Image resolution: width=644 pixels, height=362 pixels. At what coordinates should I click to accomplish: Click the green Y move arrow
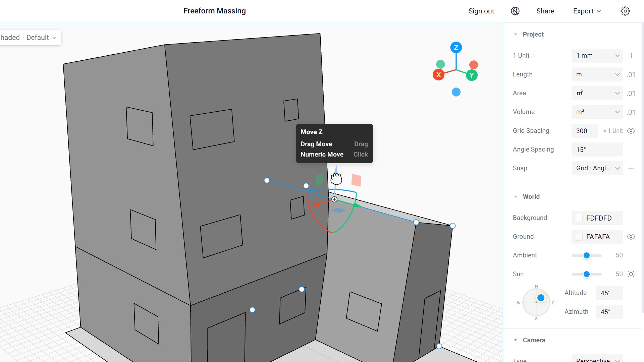[358, 205]
